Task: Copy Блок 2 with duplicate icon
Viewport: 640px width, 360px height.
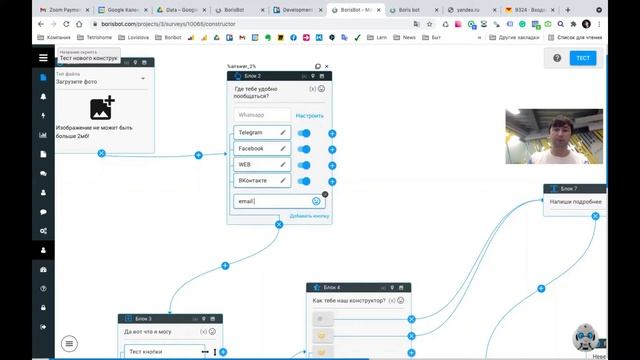Action: point(318,66)
